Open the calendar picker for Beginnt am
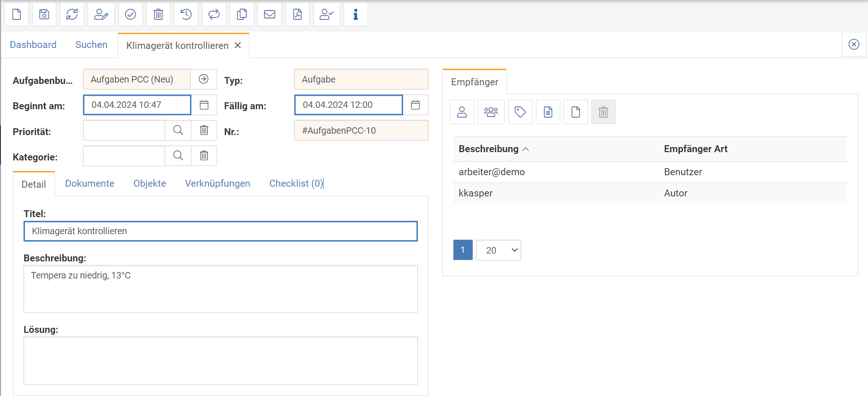This screenshot has height=396, width=868. tap(204, 105)
